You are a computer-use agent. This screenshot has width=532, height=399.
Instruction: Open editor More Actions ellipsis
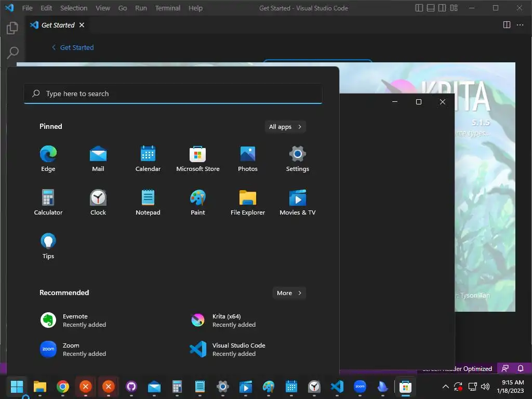(x=520, y=25)
